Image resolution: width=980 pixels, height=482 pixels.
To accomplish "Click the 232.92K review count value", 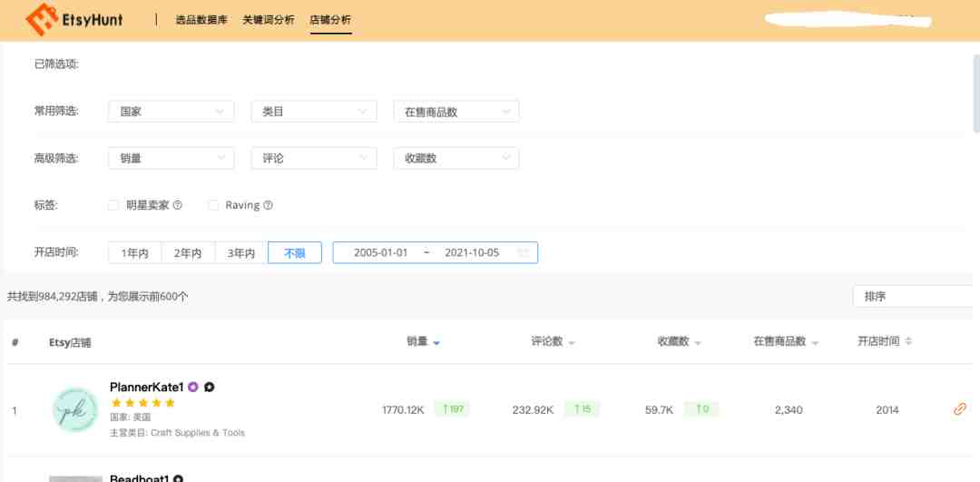I will (534, 410).
